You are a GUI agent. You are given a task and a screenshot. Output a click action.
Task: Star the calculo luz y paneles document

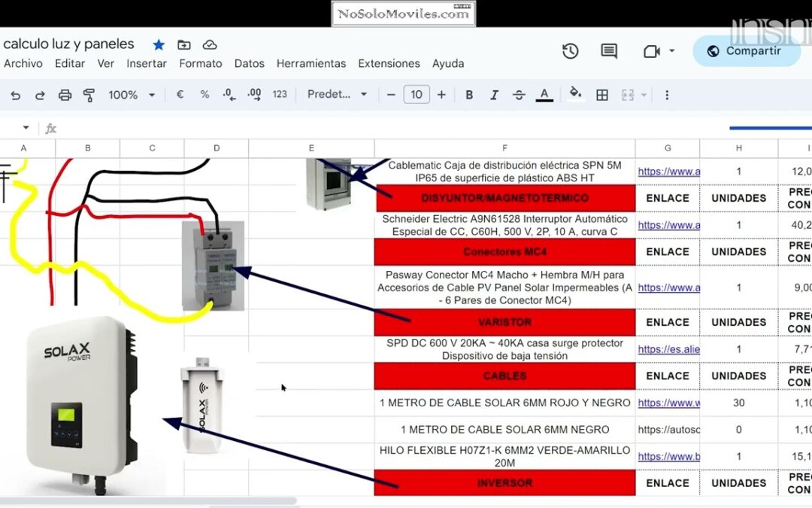point(159,45)
